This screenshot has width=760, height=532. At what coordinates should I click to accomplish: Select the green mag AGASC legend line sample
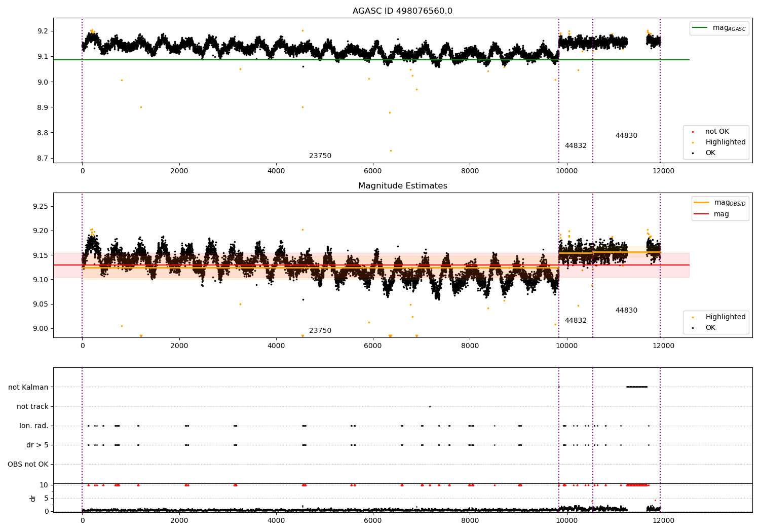pyautogui.click(x=700, y=28)
